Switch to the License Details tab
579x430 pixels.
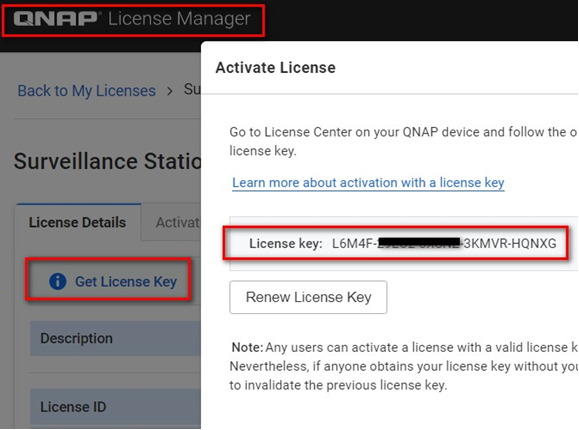[x=78, y=222]
